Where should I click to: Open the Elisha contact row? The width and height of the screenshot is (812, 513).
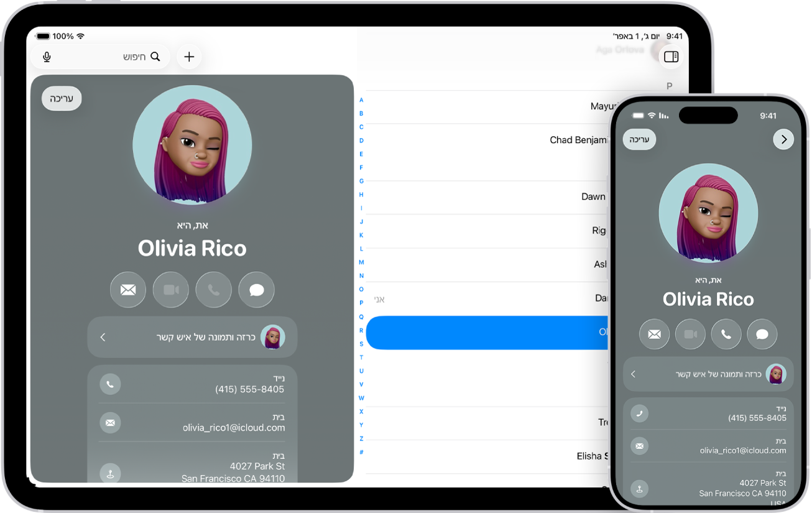point(487,456)
